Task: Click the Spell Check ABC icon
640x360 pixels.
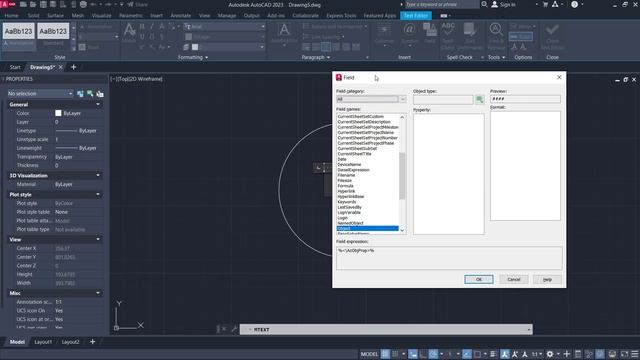Action: click(448, 30)
